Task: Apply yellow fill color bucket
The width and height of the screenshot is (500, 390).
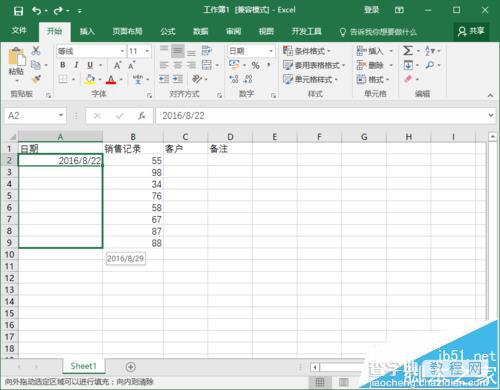Action: [x=90, y=79]
